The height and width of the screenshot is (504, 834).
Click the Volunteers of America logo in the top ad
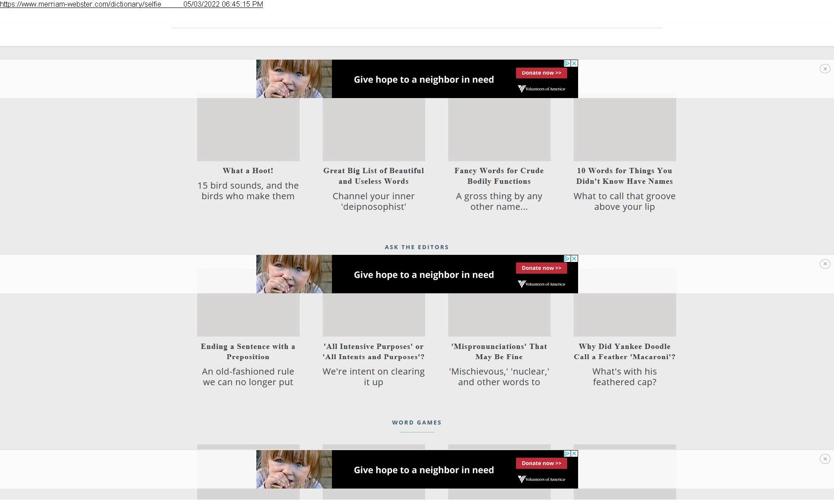point(541,89)
